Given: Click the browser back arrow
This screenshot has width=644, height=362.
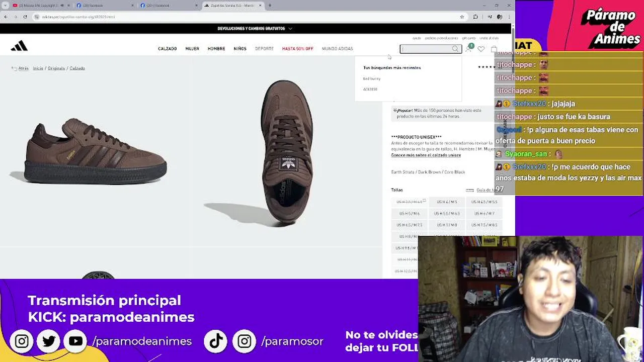Looking at the screenshot, I should point(6,17).
